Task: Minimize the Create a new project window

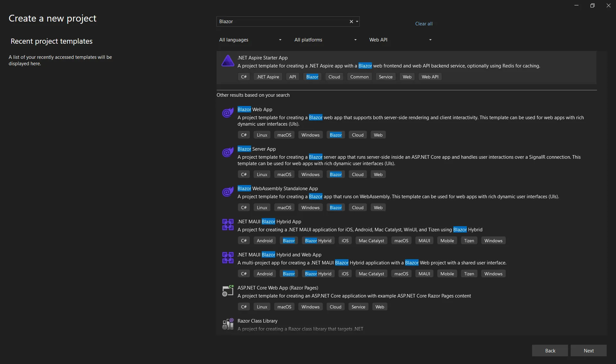Action: [x=576, y=5]
